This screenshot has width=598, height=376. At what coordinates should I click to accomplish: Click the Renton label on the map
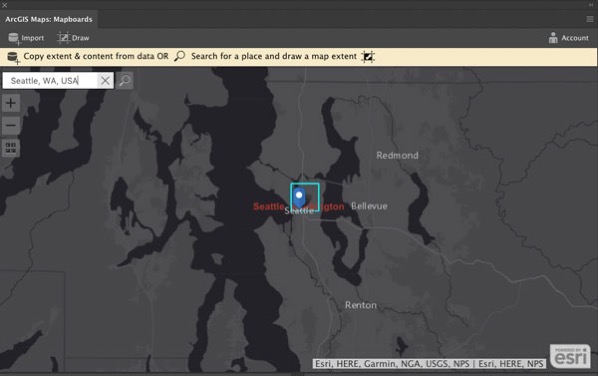point(361,305)
